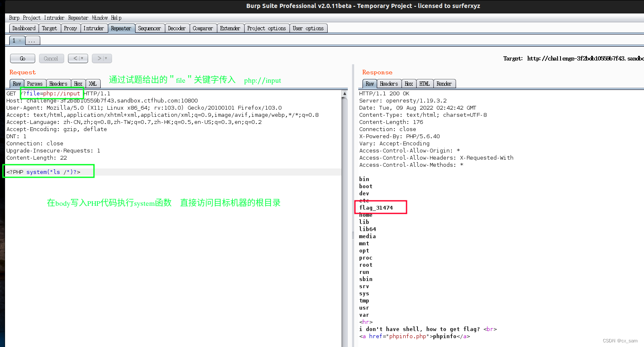The height and width of the screenshot is (347, 644).
Task: Click the Vary: Accept-Encoding response header
Action: (x=394, y=144)
